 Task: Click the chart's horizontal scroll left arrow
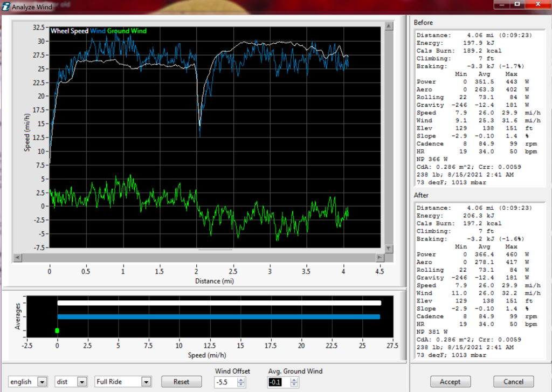tap(17, 258)
